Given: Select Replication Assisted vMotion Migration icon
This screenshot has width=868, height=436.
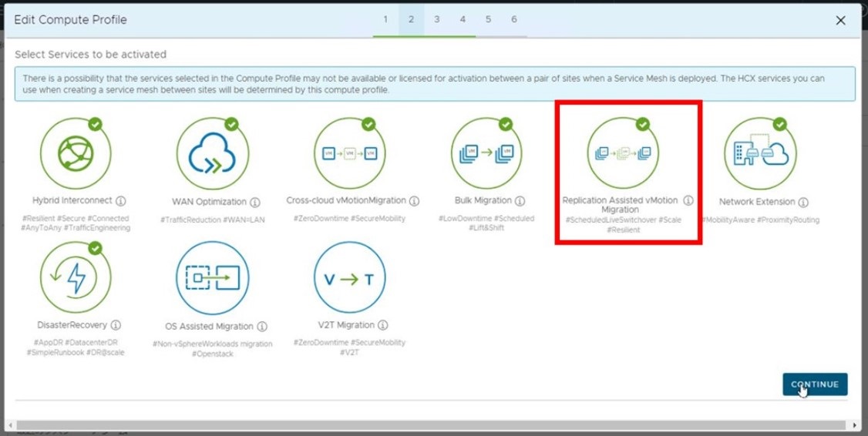Looking at the screenshot, I should click(x=623, y=153).
